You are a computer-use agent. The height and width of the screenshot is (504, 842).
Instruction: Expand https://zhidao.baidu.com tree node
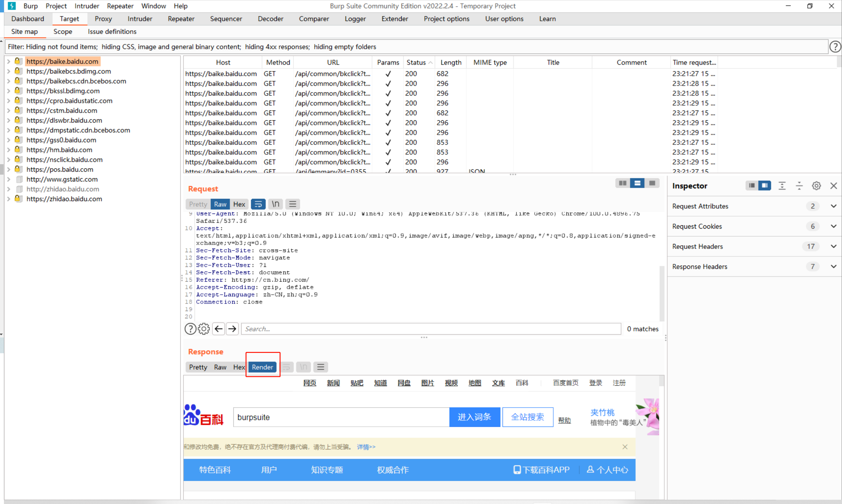pyautogui.click(x=9, y=199)
